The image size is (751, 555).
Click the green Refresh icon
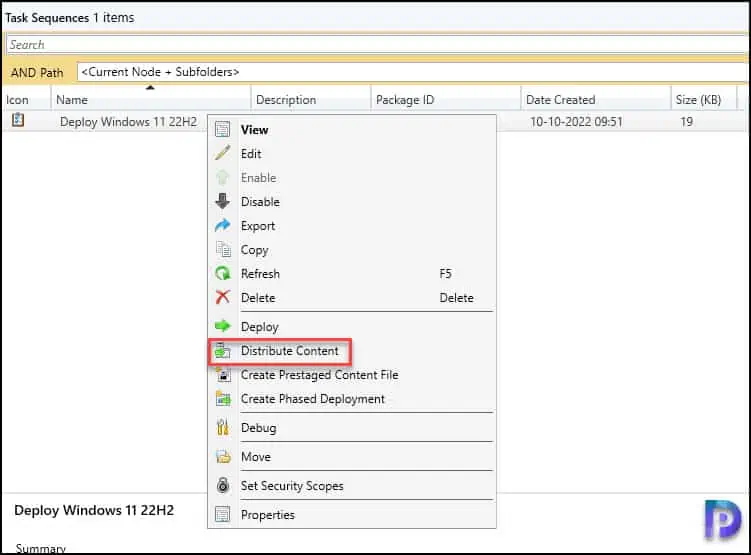(222, 273)
